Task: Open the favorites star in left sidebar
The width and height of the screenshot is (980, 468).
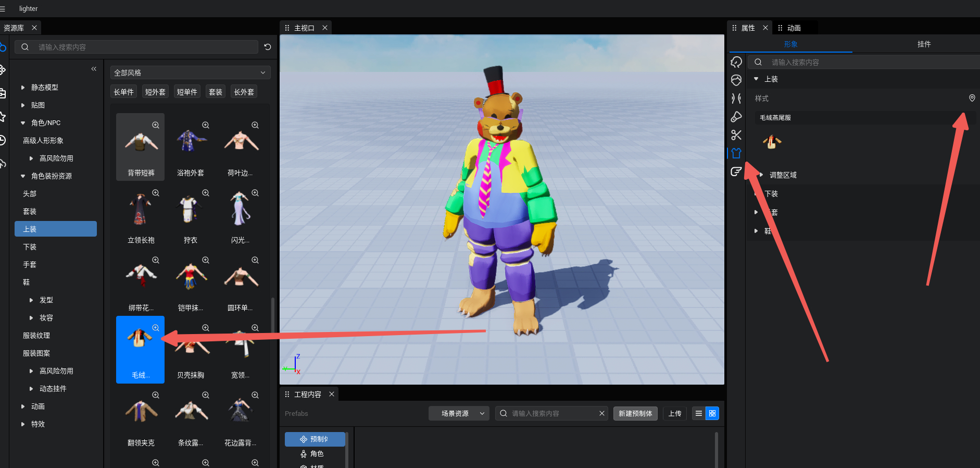Action: point(3,117)
